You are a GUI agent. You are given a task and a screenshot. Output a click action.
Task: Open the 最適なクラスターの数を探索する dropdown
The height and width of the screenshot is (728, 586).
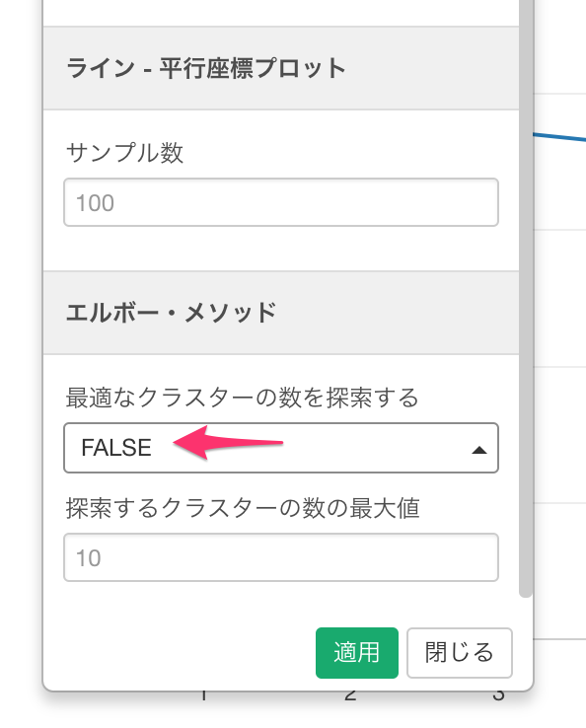coord(281,448)
